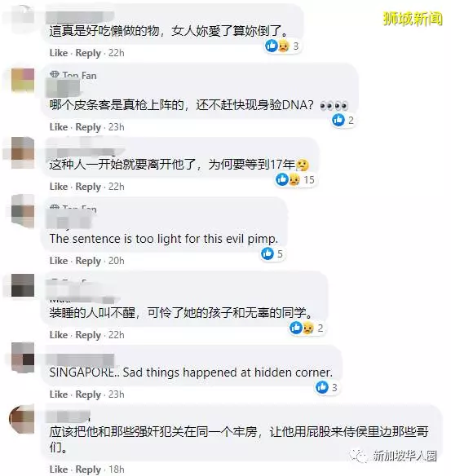Open the thumbs-up reaction icon with count 5
451x476 pixels.
268,253
